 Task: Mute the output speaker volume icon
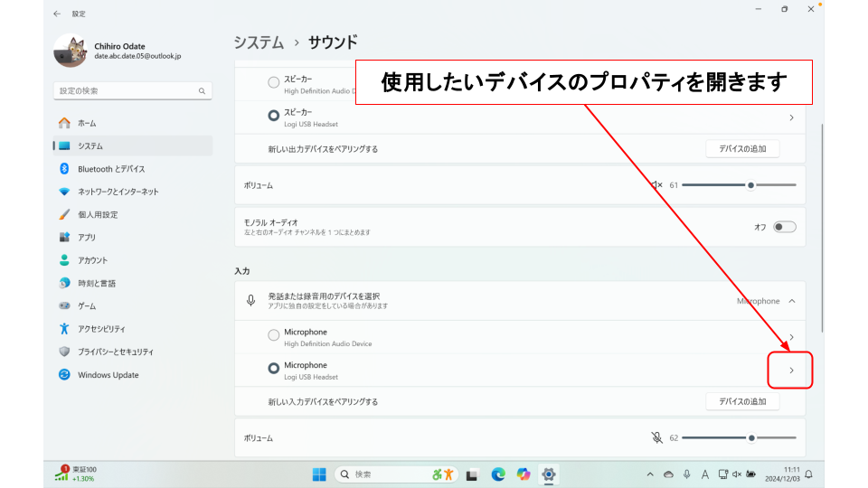(656, 185)
